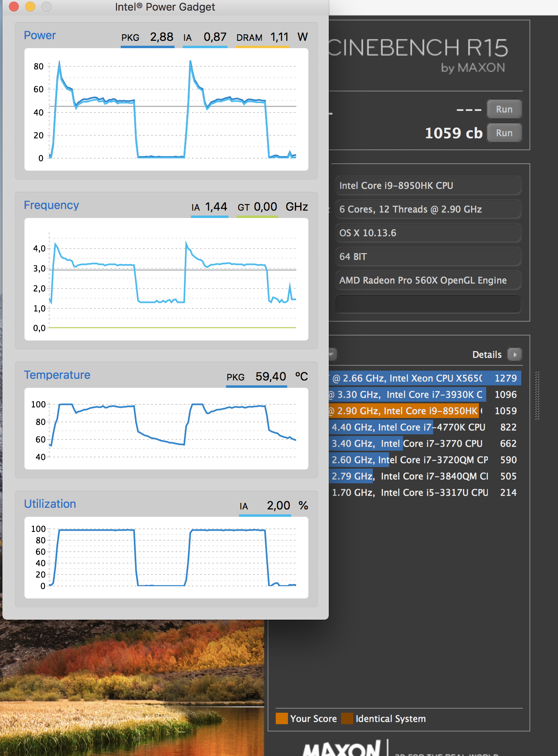Click the Intel Core i9-8950HK CPU info field
The height and width of the screenshot is (756, 558).
click(428, 185)
